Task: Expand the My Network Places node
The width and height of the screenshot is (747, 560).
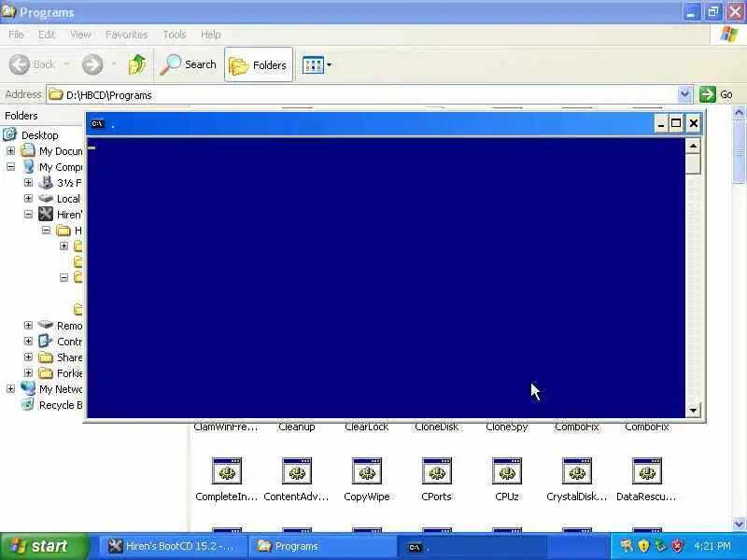Action: (x=10, y=388)
